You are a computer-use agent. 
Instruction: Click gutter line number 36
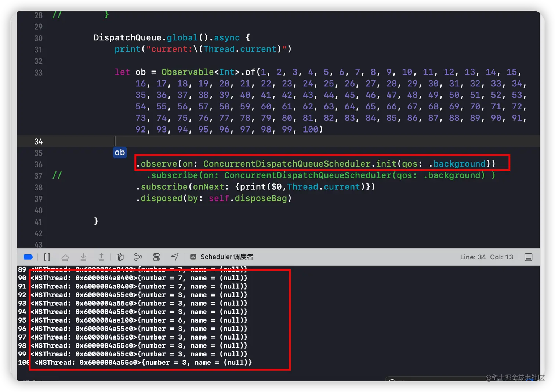tap(38, 165)
